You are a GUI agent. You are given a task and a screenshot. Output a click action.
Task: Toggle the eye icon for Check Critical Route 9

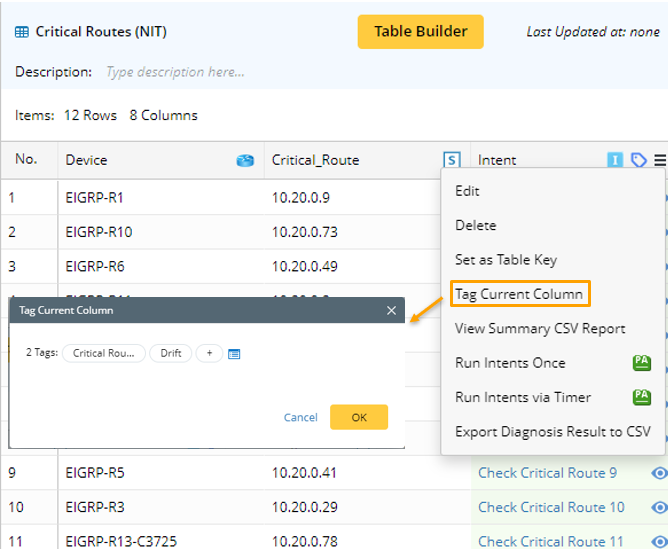tap(659, 473)
